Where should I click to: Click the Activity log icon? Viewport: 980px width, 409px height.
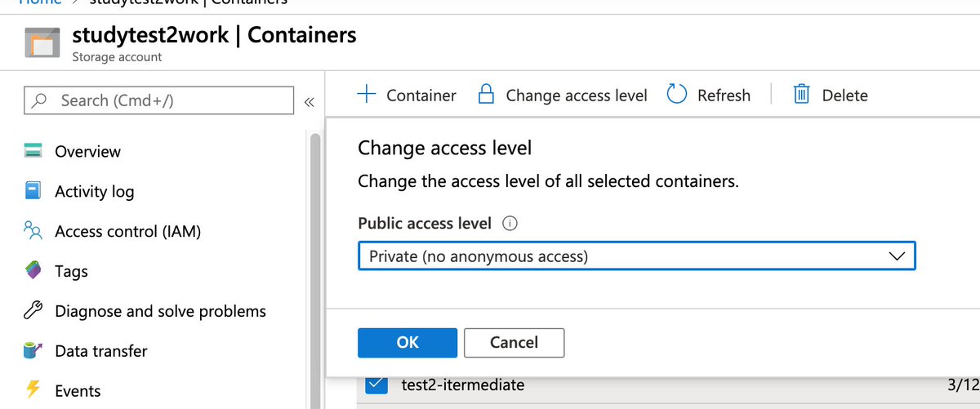(33, 191)
